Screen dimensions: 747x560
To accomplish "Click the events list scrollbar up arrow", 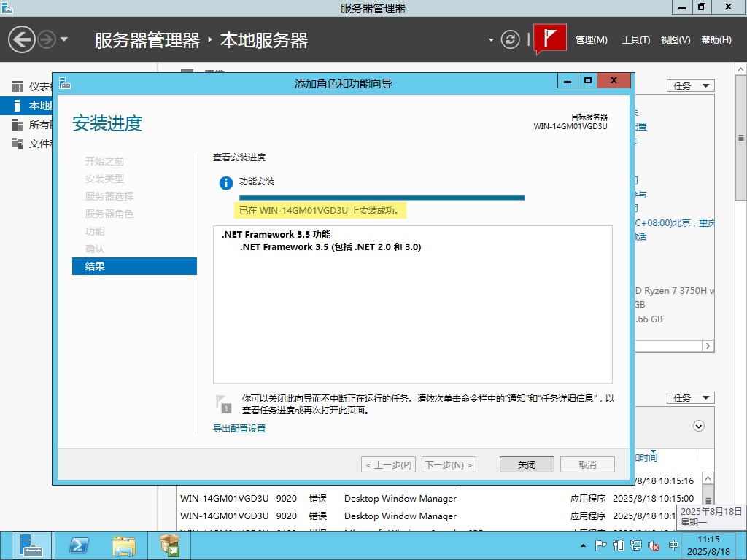I will [x=708, y=478].
